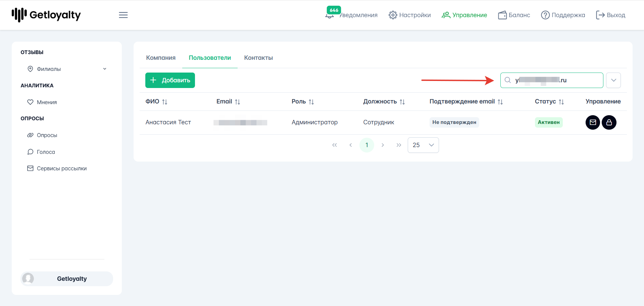The height and width of the screenshot is (306, 644).
Task: Click the Филиалы location pin icon
Action: coord(30,69)
